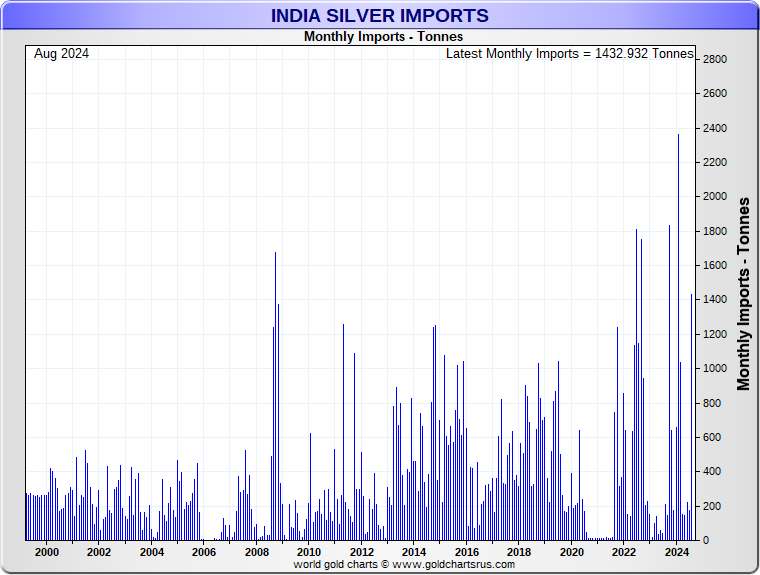
Task: Click the 2800 tick label on y-axis
Action: (x=714, y=60)
